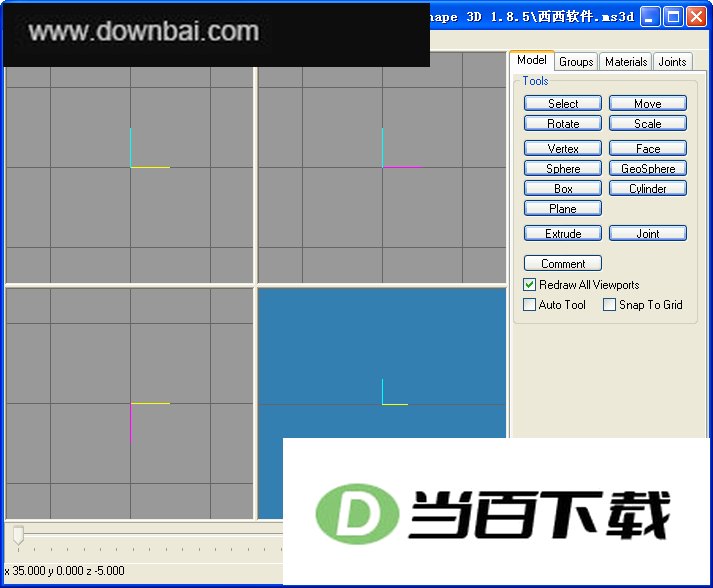The image size is (713, 588).
Task: Switch to the Model tab
Action: (532, 60)
